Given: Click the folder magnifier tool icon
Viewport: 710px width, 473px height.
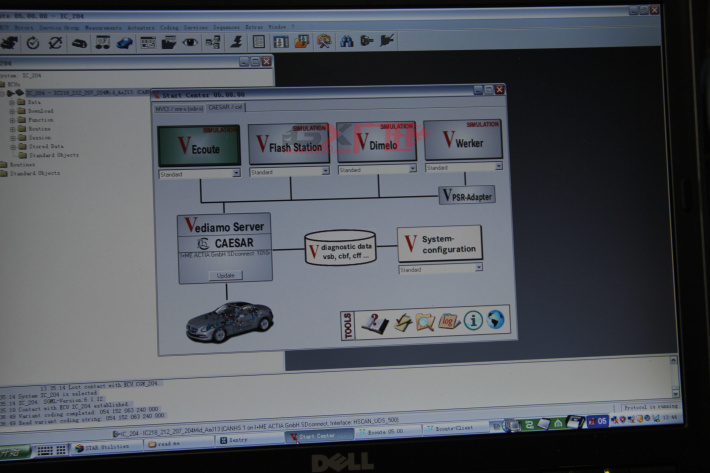Looking at the screenshot, I should tap(425, 322).
